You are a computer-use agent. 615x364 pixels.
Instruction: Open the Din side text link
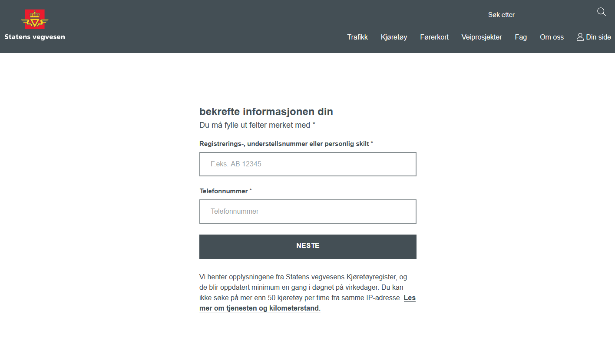(598, 37)
